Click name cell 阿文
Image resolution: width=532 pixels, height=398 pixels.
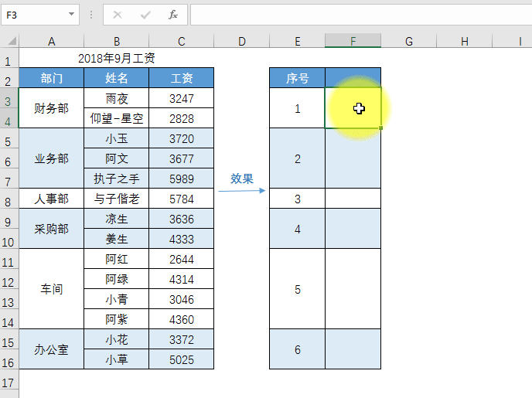[x=116, y=158]
